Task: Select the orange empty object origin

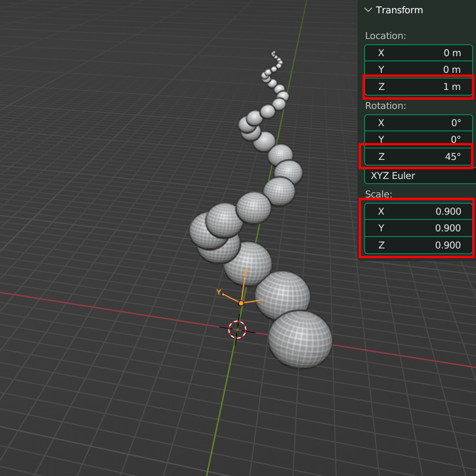Action: 241,303
